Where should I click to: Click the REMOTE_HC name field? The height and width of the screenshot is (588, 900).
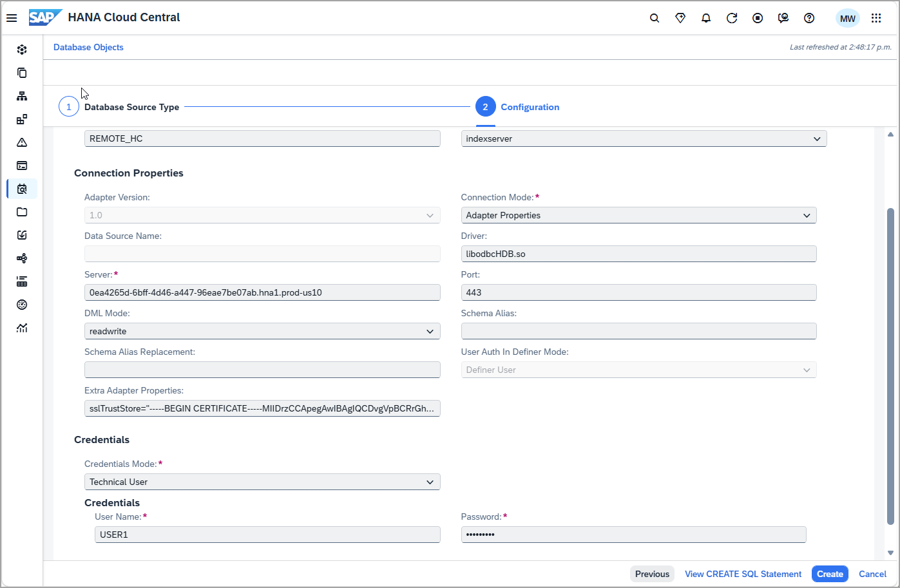[262, 138]
